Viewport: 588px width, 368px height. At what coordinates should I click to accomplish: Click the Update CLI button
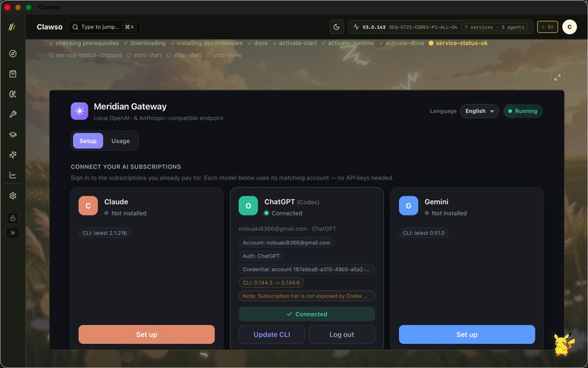tap(271, 334)
